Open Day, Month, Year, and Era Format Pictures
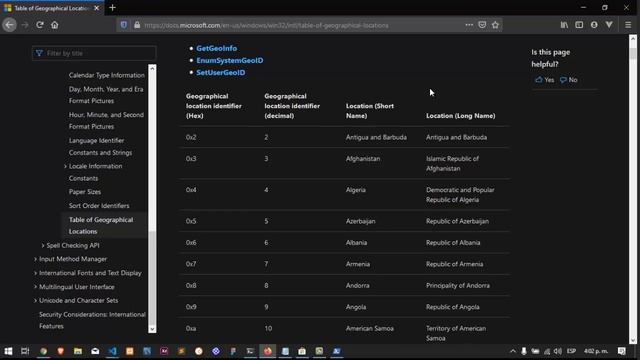 [x=106, y=95]
